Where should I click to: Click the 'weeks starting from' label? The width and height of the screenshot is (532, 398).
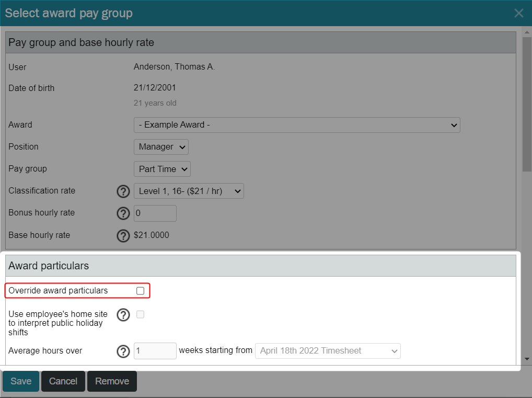click(x=215, y=350)
